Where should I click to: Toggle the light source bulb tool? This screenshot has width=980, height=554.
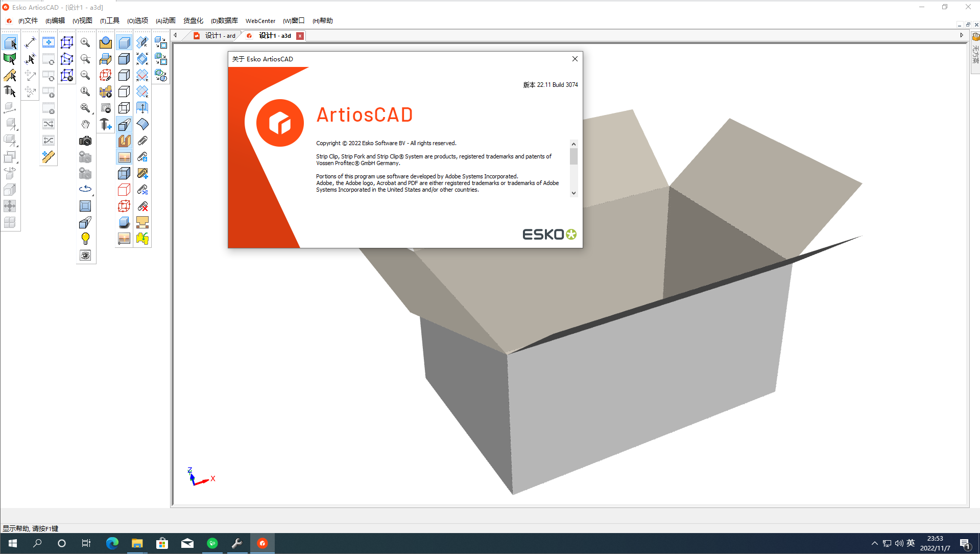[x=85, y=238]
